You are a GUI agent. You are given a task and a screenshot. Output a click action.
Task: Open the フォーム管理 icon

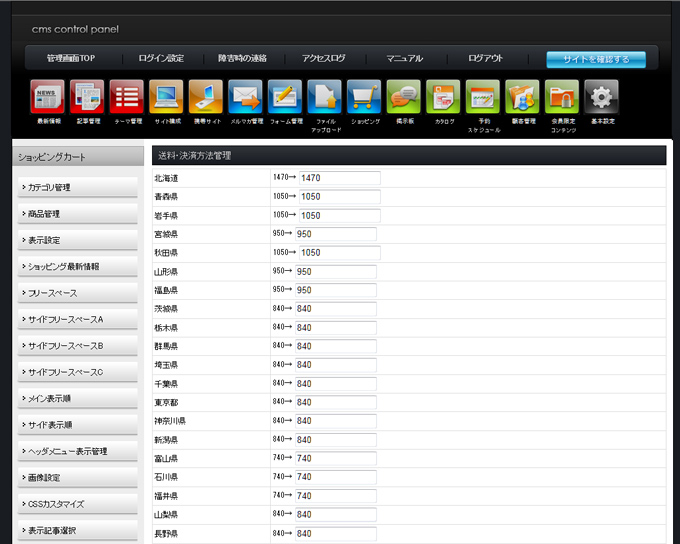pyautogui.click(x=285, y=98)
